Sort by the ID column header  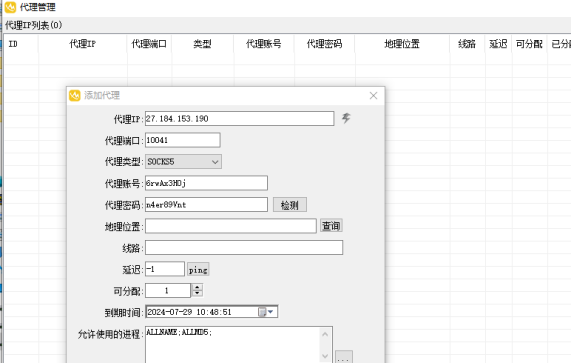point(21,45)
